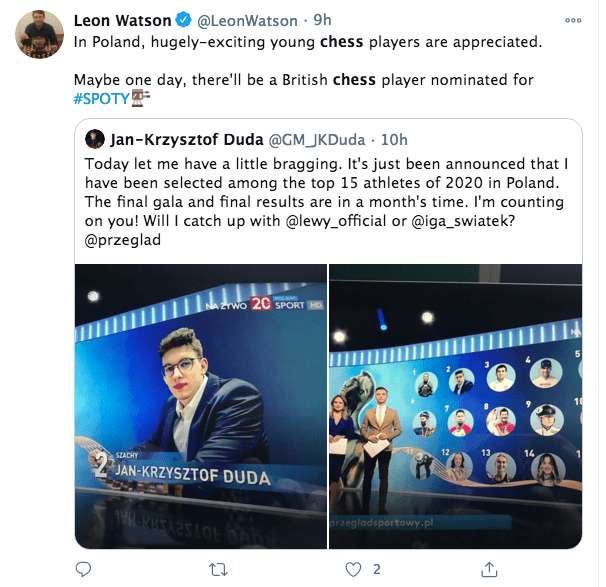Viewport: 606px width, 587px height.
Task: Open quoted tweet text about top 15 athletes
Action: coord(327,202)
